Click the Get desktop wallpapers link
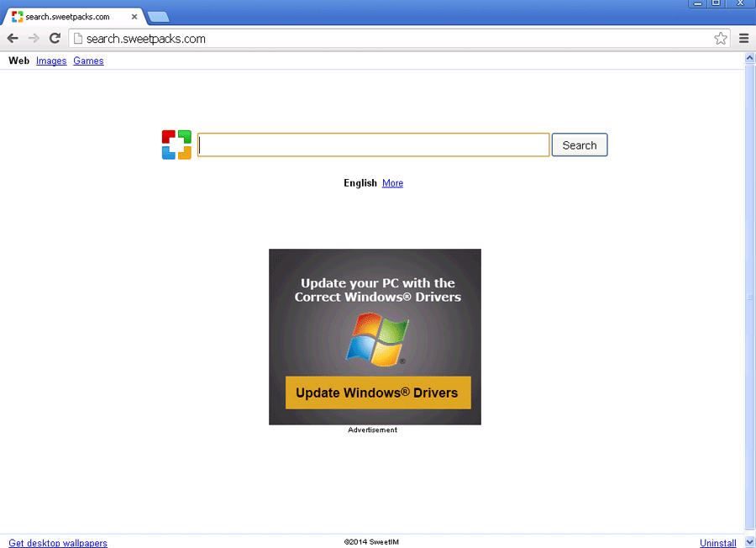The height and width of the screenshot is (548, 756). pos(58,543)
